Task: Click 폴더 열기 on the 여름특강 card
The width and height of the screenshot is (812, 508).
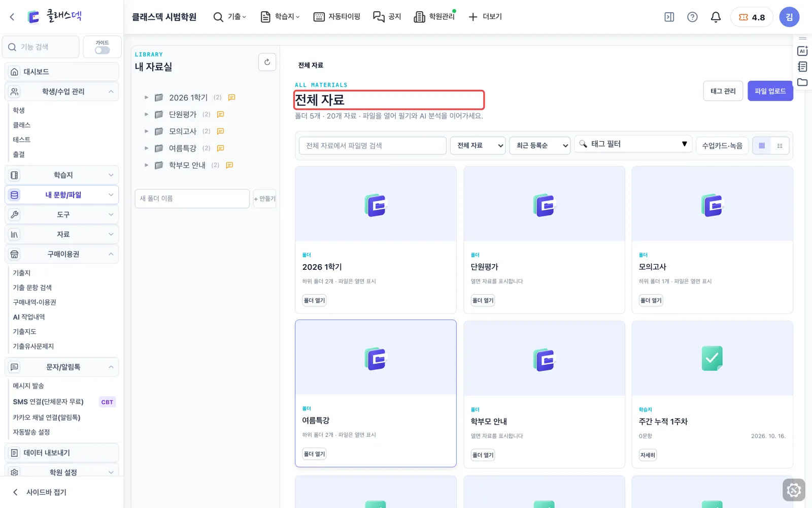Action: point(314,454)
